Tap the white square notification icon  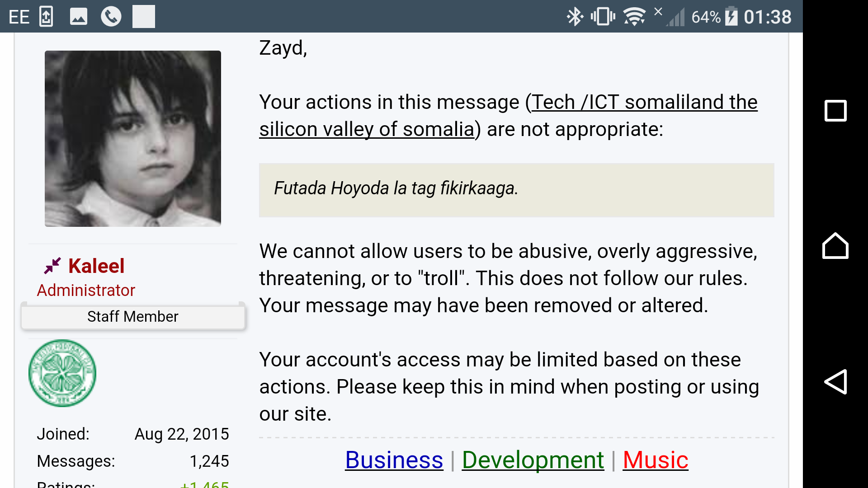click(x=144, y=17)
